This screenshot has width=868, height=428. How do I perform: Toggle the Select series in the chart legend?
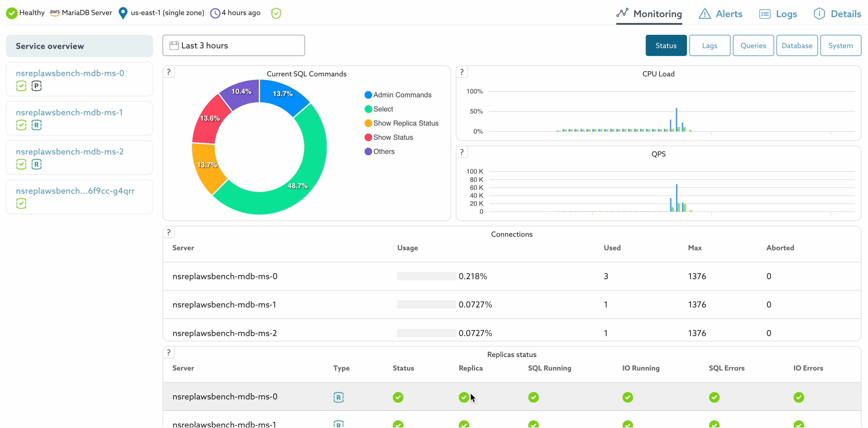[383, 109]
